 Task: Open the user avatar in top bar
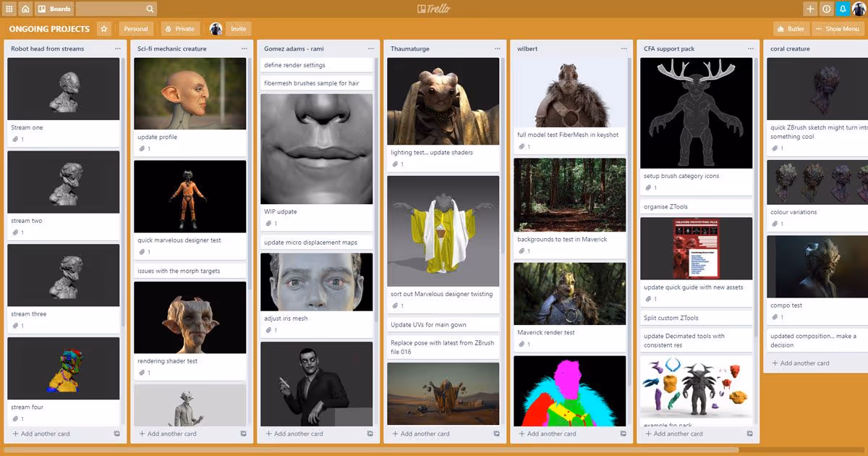(859, 9)
